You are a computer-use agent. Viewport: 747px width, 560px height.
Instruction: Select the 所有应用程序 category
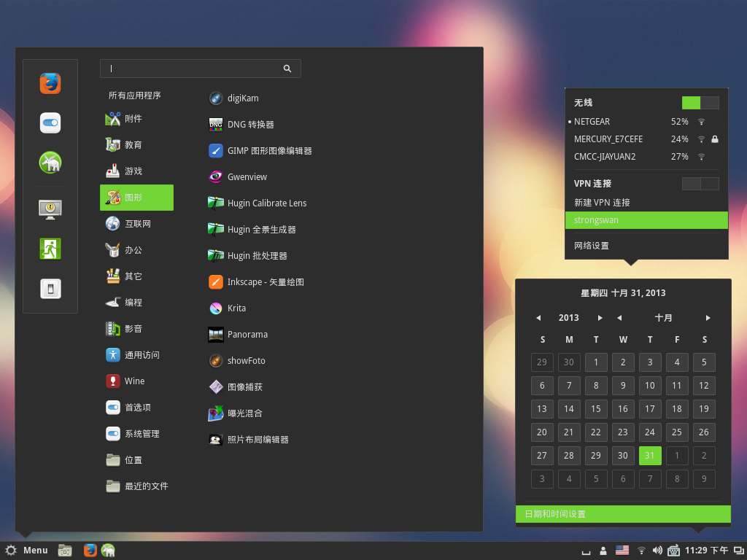[135, 96]
